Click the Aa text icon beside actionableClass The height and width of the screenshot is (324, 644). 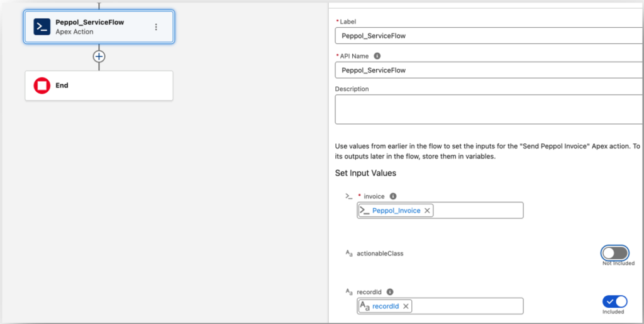349,254
